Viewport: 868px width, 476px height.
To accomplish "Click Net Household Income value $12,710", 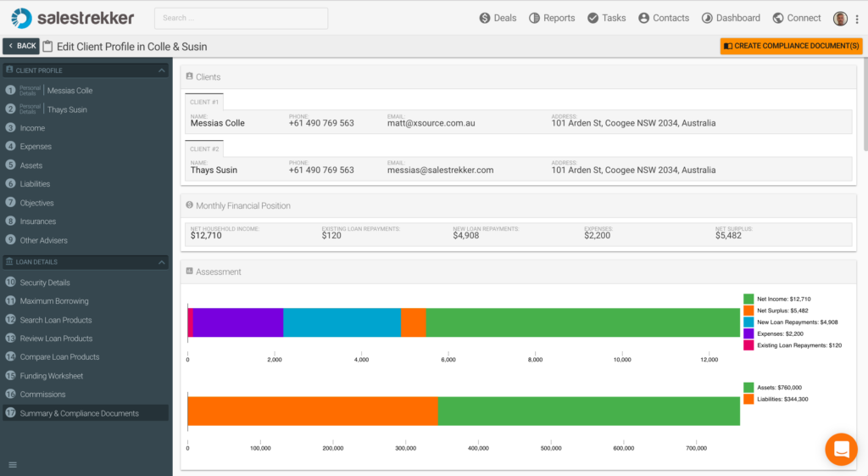I will (206, 236).
